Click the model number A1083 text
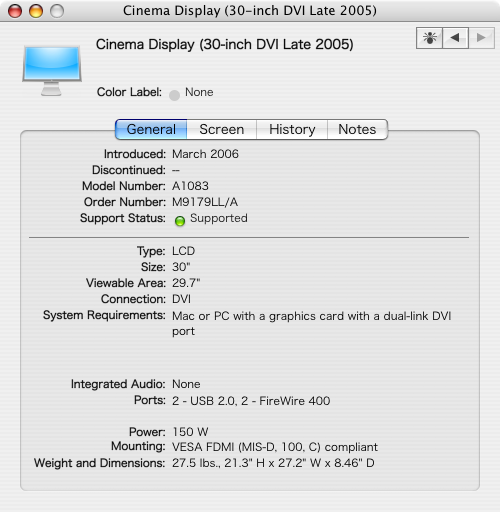 pos(190,186)
